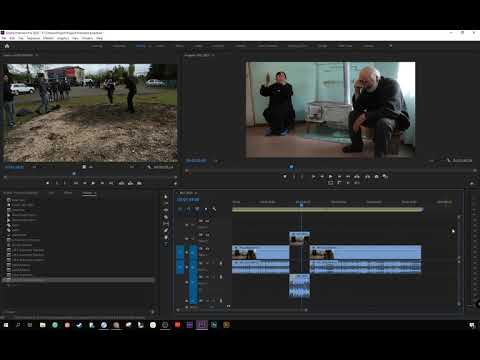Toggle V1 source patching button
Image resolution: width=480 pixels, height=360 pixels.
point(180,252)
